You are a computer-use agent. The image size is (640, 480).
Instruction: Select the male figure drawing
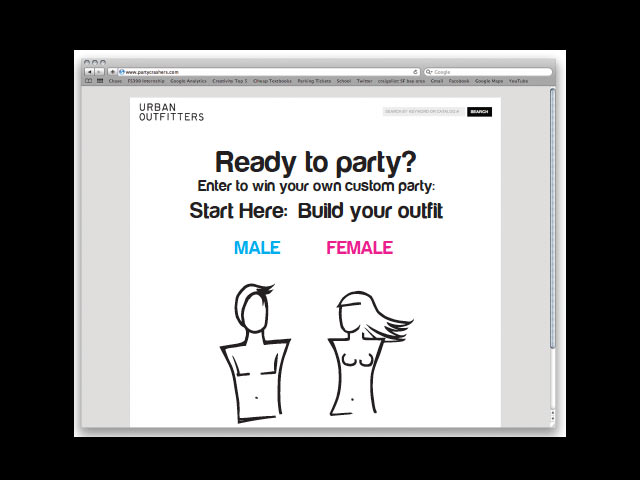point(251,350)
